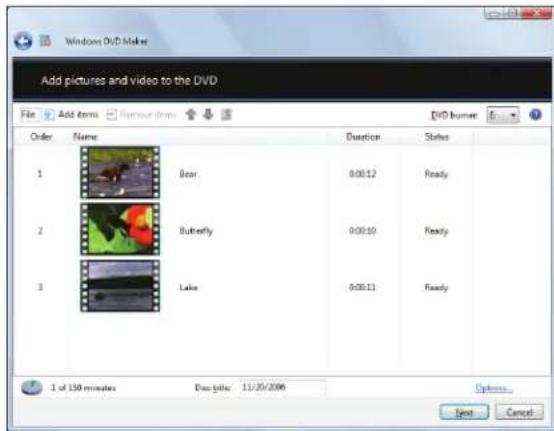This screenshot has height=431, width=554.
Task: Click order number 2
Action: pyautogui.click(x=40, y=231)
